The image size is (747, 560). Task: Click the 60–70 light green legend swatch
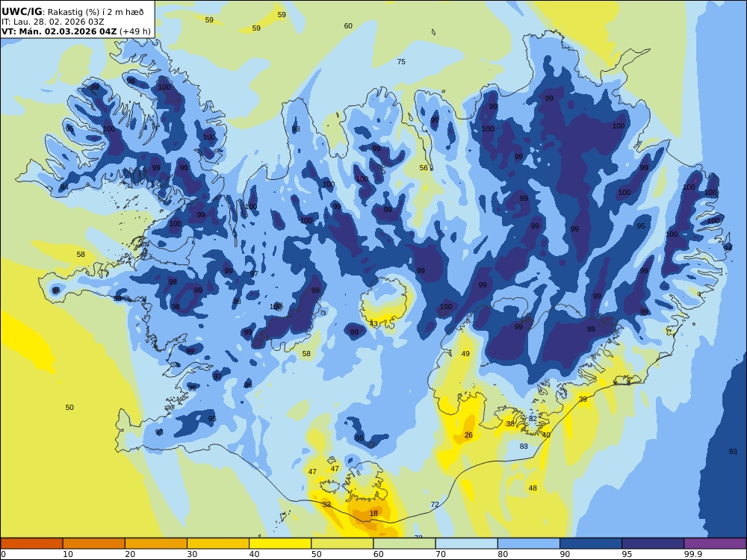pos(404,544)
